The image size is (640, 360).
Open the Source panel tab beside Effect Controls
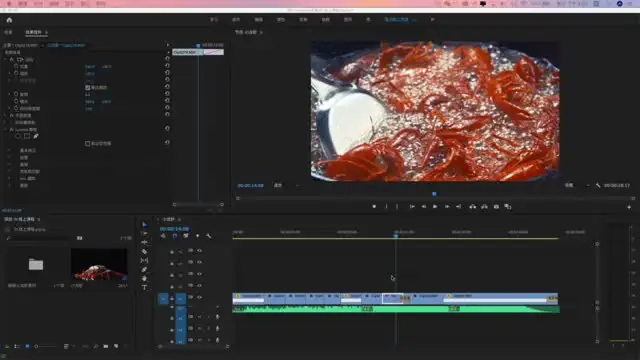coord(8,32)
